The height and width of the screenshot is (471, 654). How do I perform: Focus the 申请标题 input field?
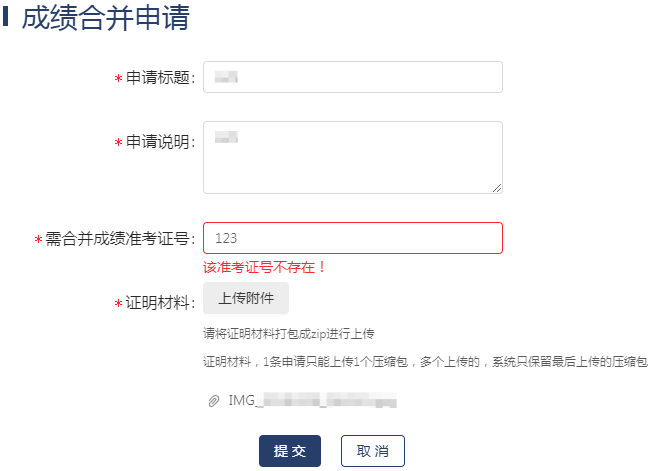pyautogui.click(x=352, y=77)
